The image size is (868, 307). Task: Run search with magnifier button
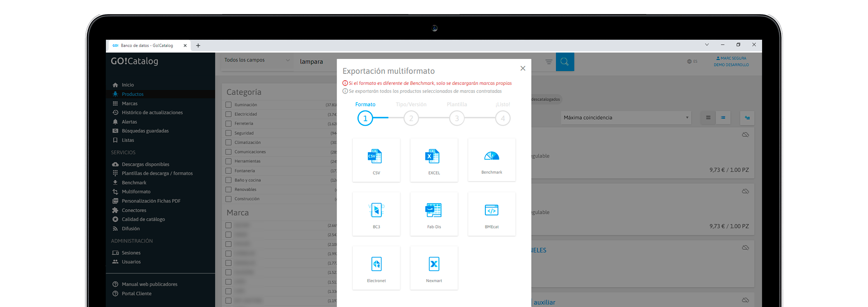565,62
